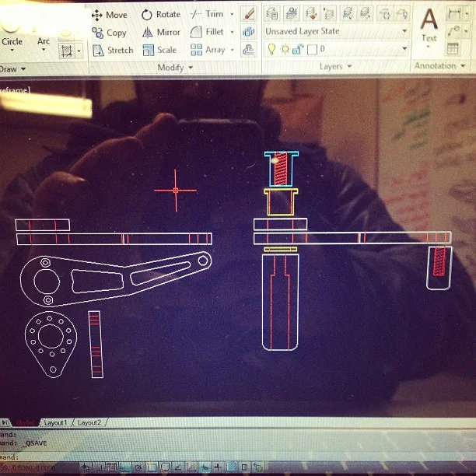The image size is (476, 476).
Task: Click the Erase tool icon
Action: [x=249, y=14]
